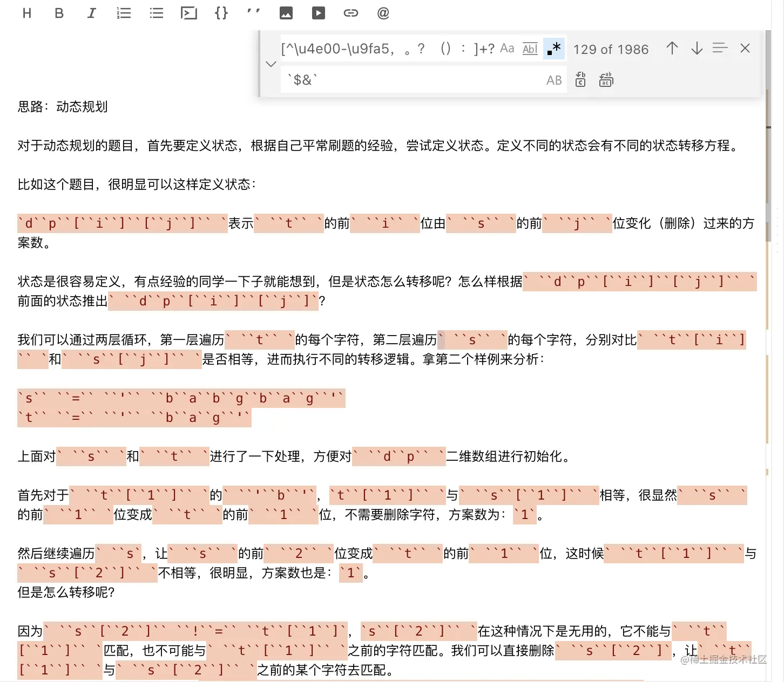Insert a code block with the terminal icon

point(189,13)
